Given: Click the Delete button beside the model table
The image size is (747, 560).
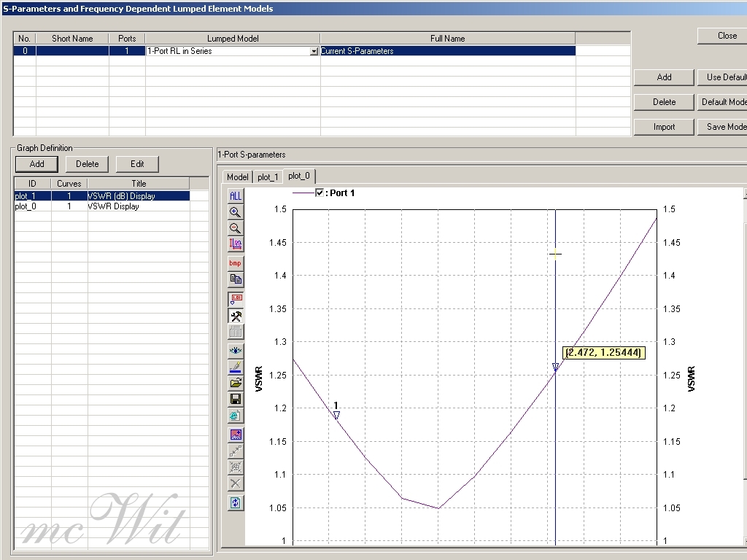Looking at the screenshot, I should tap(664, 102).
